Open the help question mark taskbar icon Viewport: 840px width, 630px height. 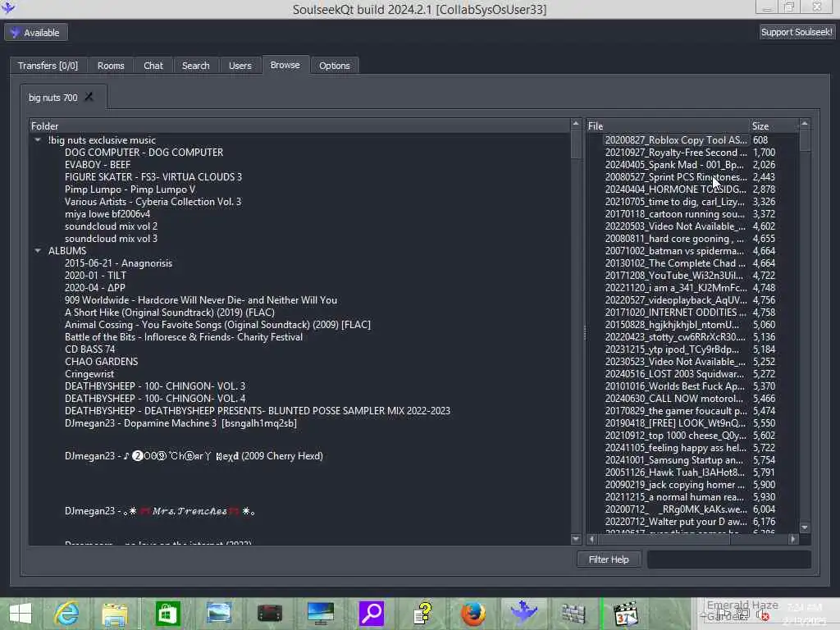(422, 614)
